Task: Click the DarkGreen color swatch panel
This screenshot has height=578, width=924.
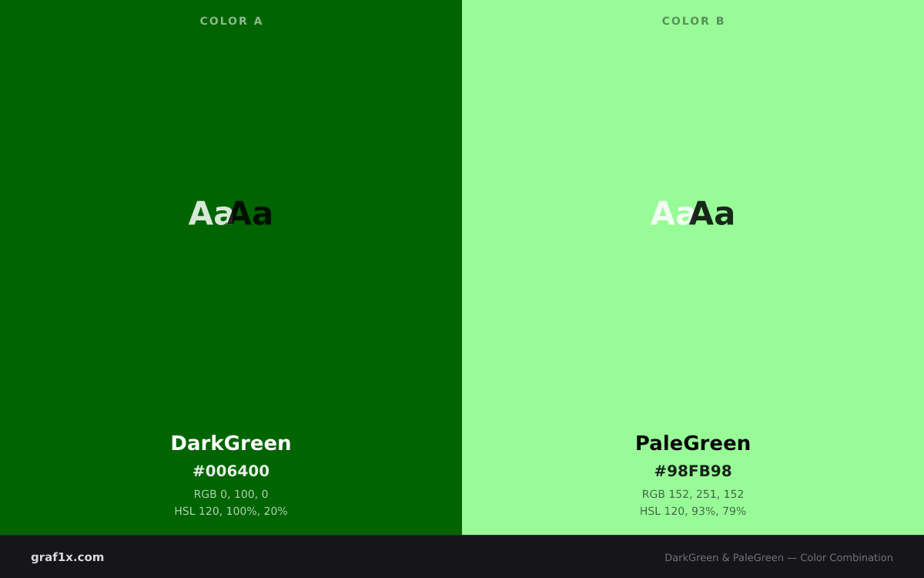Action: (x=231, y=267)
